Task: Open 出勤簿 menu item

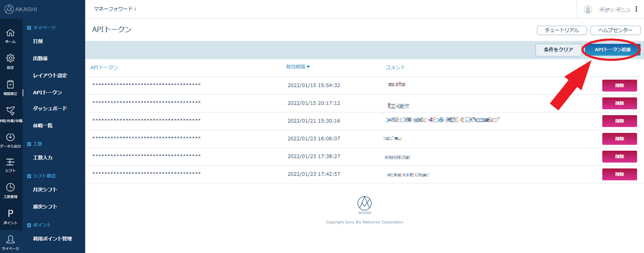Action: [40, 58]
